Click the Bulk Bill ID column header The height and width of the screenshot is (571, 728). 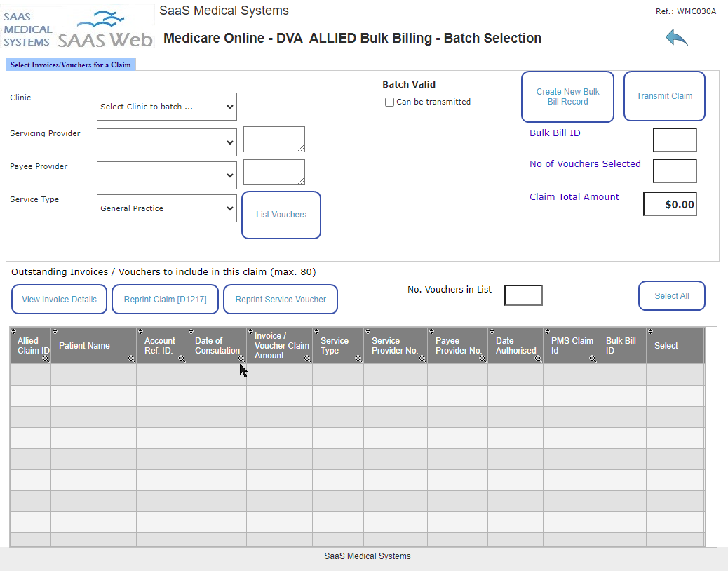(x=621, y=345)
